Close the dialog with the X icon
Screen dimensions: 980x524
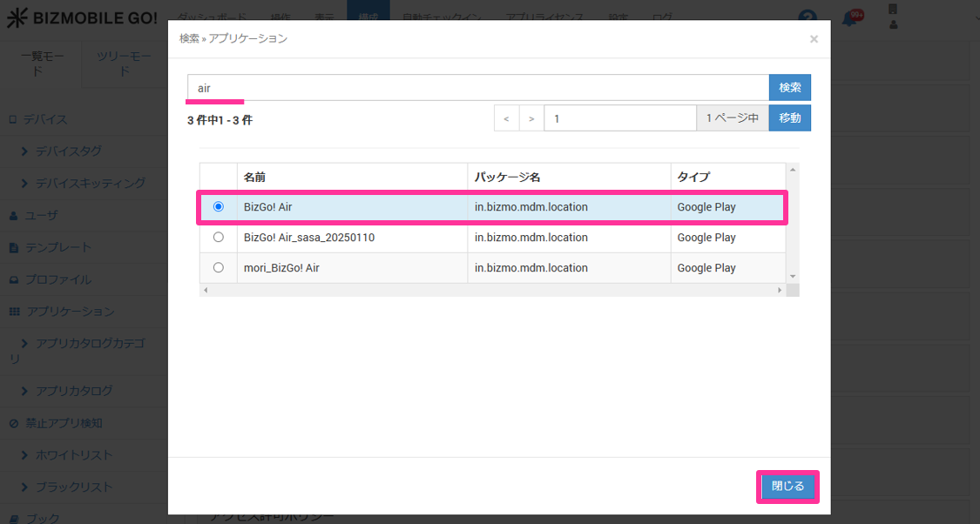point(814,39)
